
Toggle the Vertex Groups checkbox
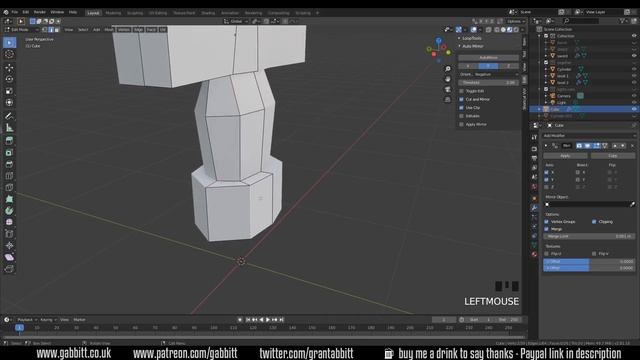pos(547,222)
